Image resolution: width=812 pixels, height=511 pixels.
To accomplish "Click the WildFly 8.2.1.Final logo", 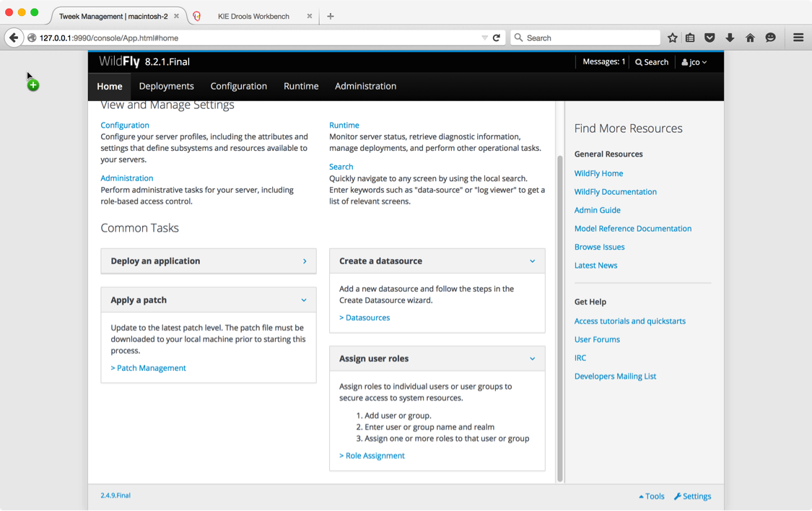I will tap(144, 61).
